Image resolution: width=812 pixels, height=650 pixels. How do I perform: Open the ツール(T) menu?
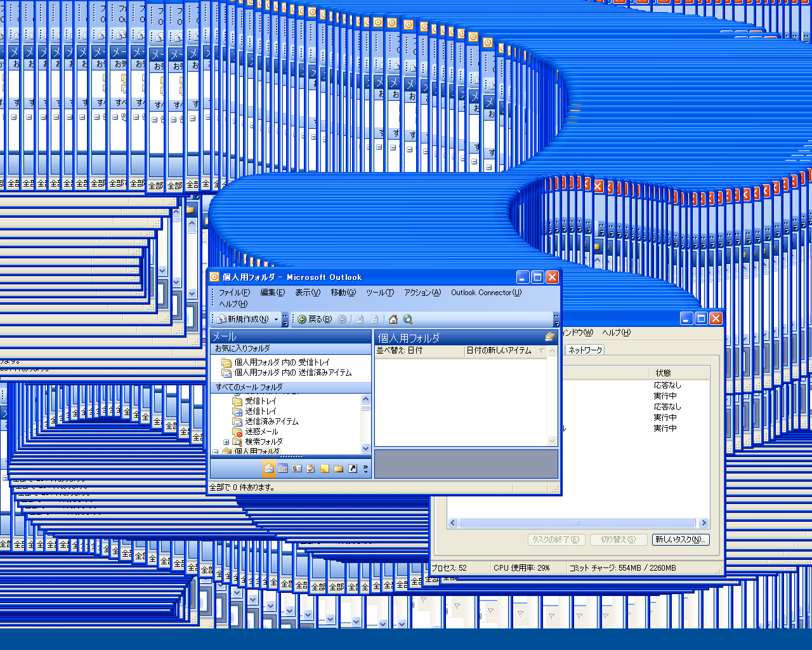point(380,293)
